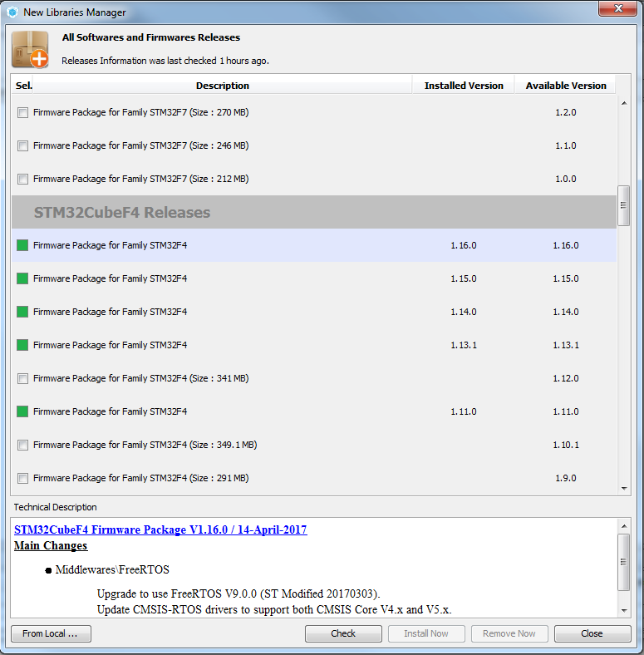
Task: Select Firmware Package STM32F4 (Size : 291 MB) row text
Action: point(140,478)
